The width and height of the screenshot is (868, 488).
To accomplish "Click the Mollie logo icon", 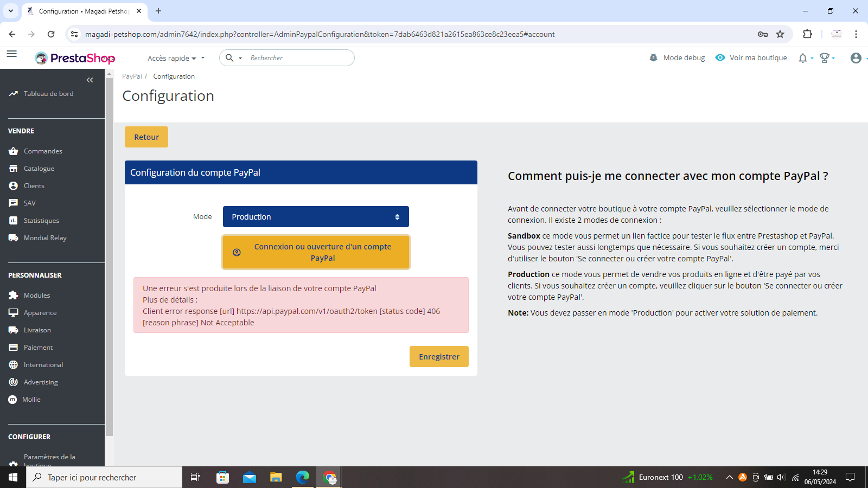I will 12,400.
